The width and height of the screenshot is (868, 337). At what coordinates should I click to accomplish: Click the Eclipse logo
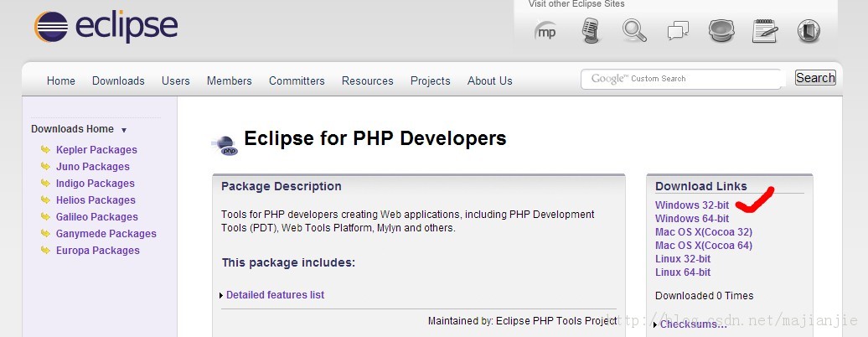click(106, 26)
